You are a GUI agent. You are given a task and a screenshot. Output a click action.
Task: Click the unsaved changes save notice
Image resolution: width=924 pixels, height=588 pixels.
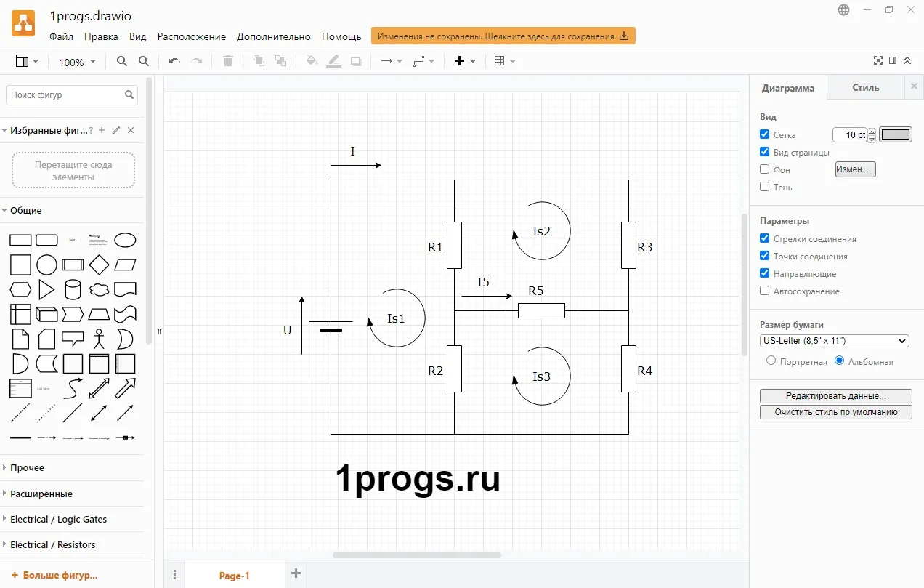pyautogui.click(x=503, y=36)
